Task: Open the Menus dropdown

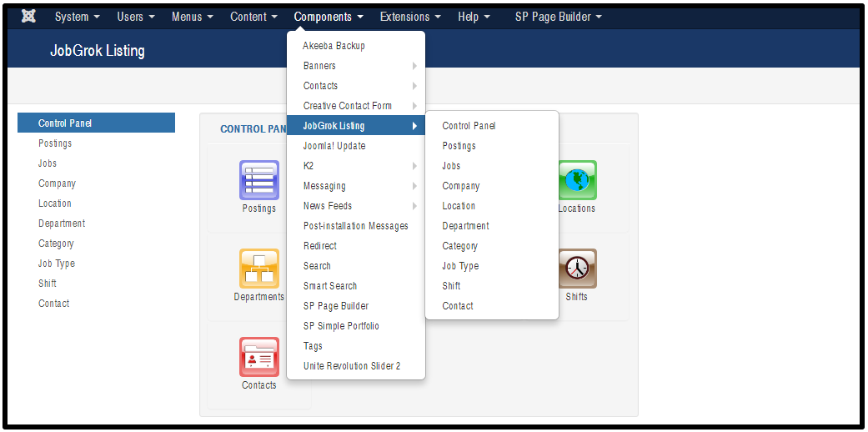Action: click(x=192, y=18)
